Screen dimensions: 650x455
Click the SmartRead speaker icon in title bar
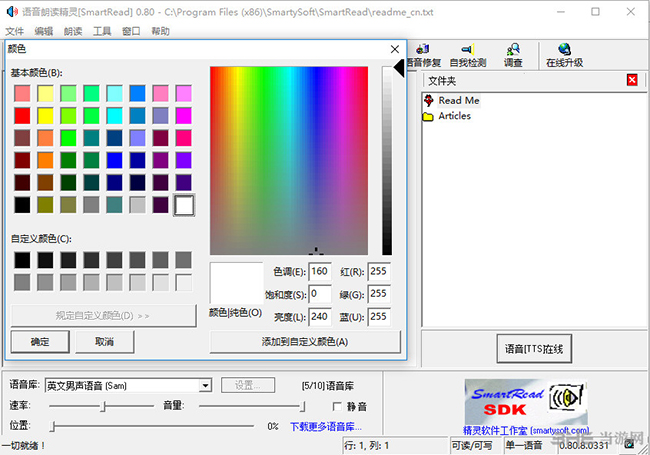(x=12, y=12)
